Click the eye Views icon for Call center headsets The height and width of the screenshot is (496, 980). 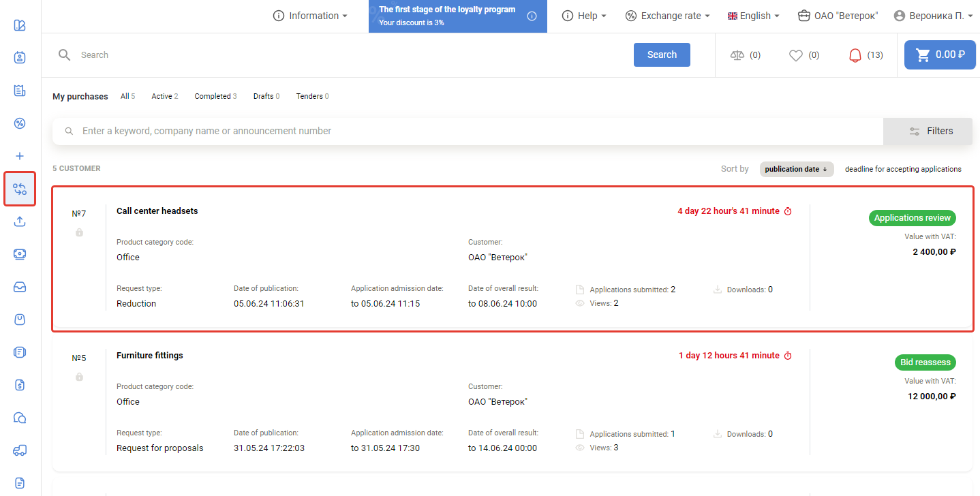click(x=580, y=303)
